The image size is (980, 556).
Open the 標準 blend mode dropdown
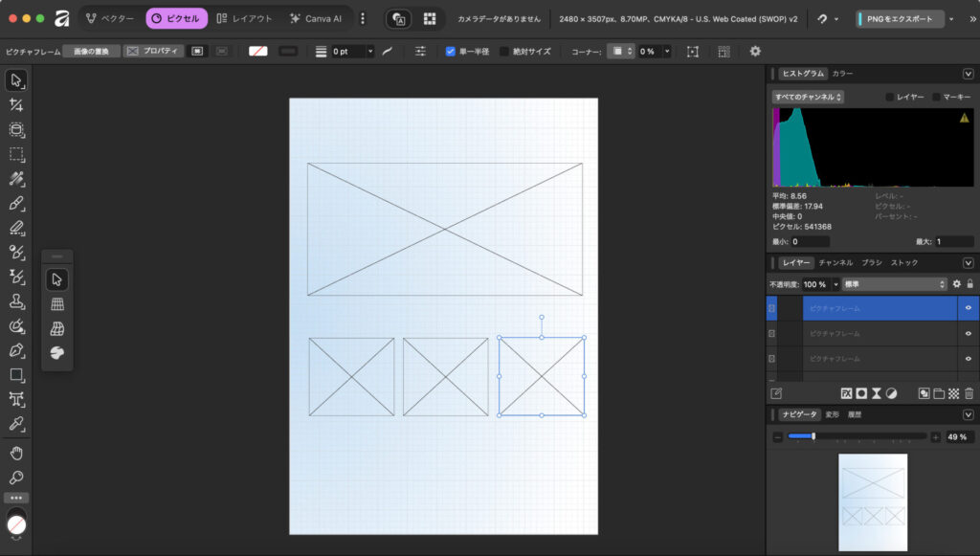pyautogui.click(x=894, y=284)
